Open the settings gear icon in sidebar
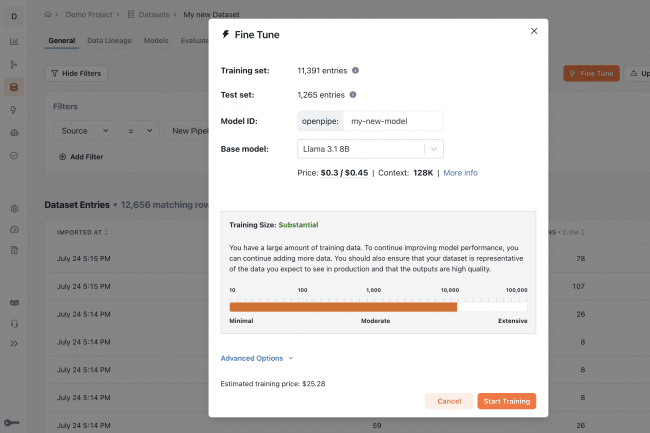Screen dimensions: 650x433 [14, 208]
